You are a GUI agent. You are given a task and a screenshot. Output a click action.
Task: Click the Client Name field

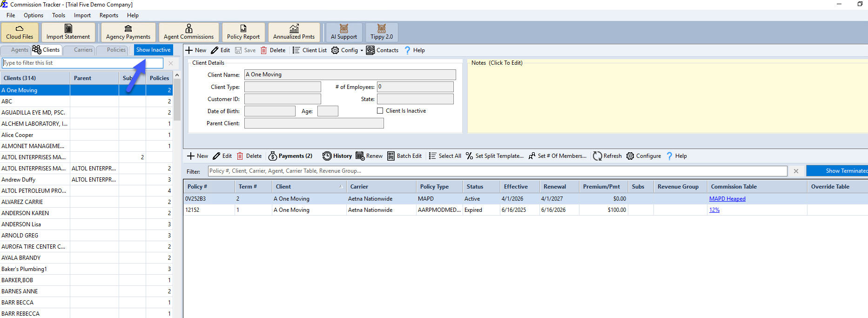point(350,74)
